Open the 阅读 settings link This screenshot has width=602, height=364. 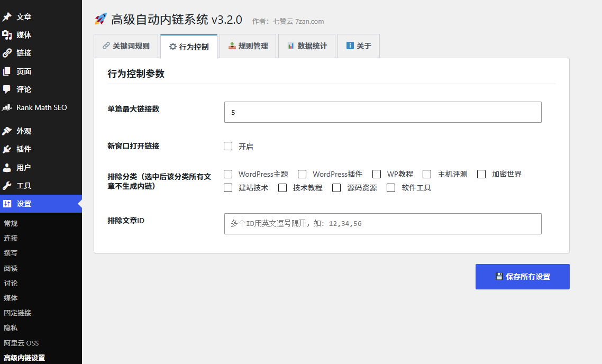[11, 268]
